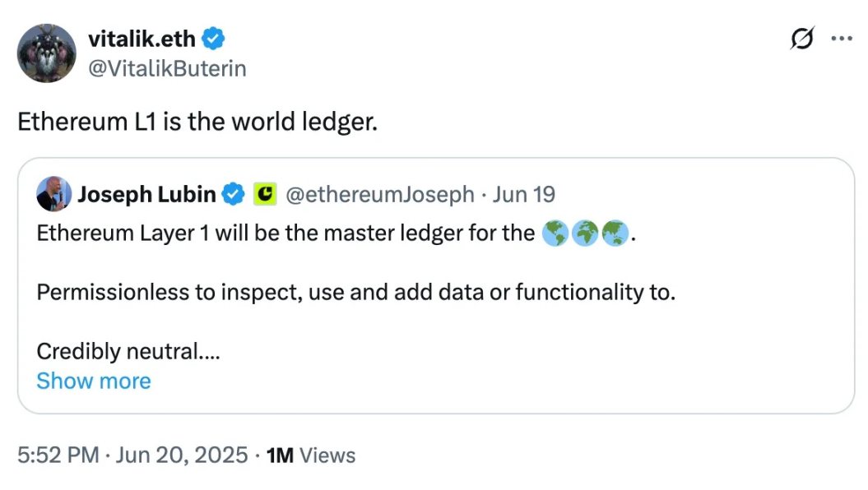868x490 pixels.
Task: Expand quoted post with Show more
Action: click(x=94, y=381)
